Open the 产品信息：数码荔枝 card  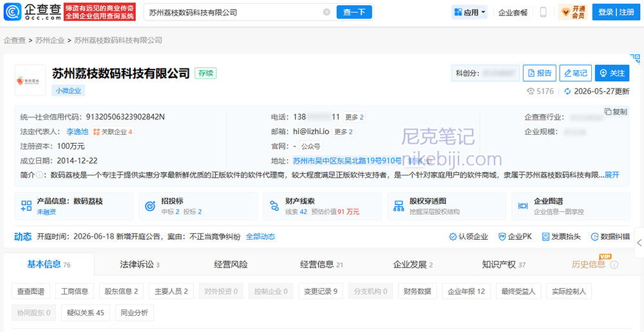(x=74, y=206)
